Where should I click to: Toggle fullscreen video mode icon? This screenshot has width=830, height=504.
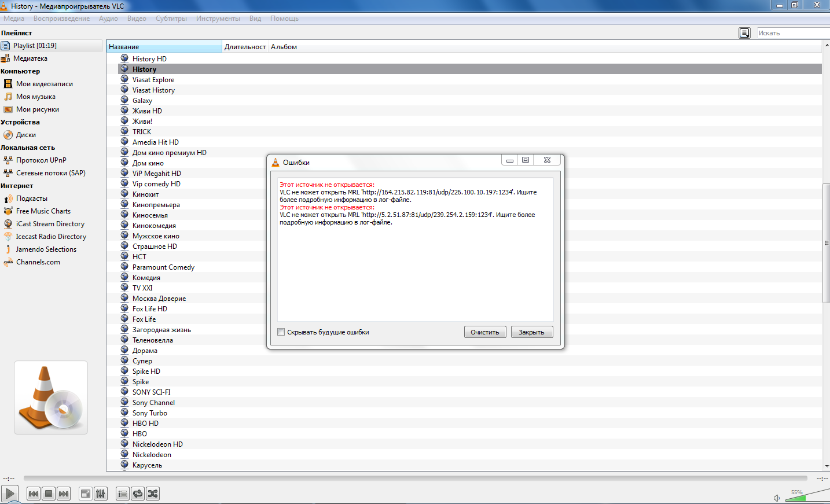coord(86,494)
